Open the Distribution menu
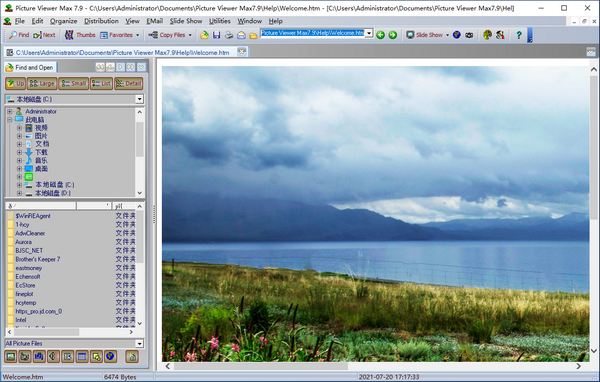The image size is (600, 382). 101,21
